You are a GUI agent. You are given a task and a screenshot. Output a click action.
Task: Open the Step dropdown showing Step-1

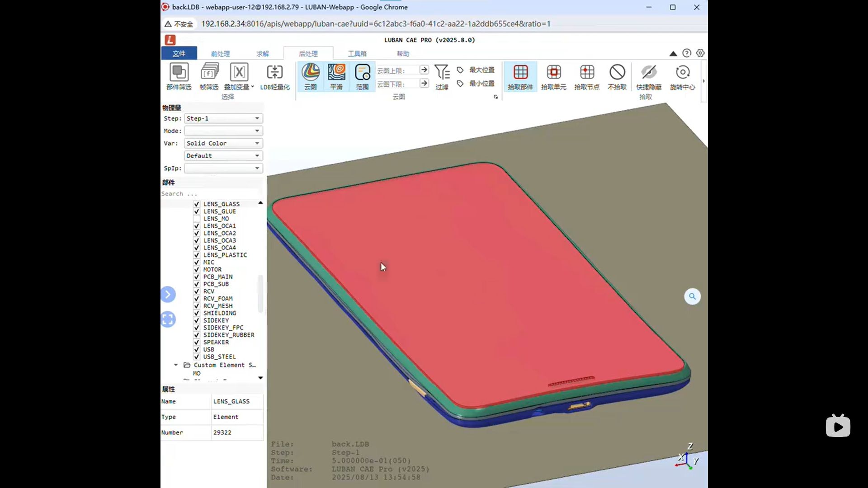pyautogui.click(x=223, y=118)
